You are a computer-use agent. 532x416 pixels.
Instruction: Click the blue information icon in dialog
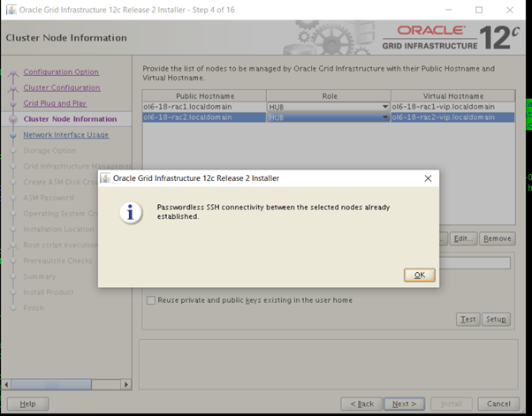[x=132, y=213]
